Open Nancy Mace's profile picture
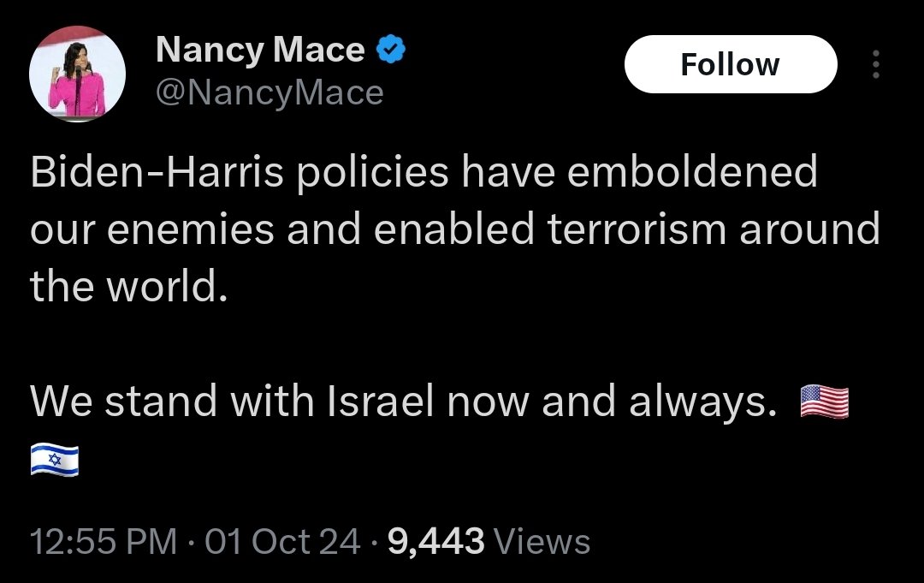924x583 pixels. coord(78,77)
